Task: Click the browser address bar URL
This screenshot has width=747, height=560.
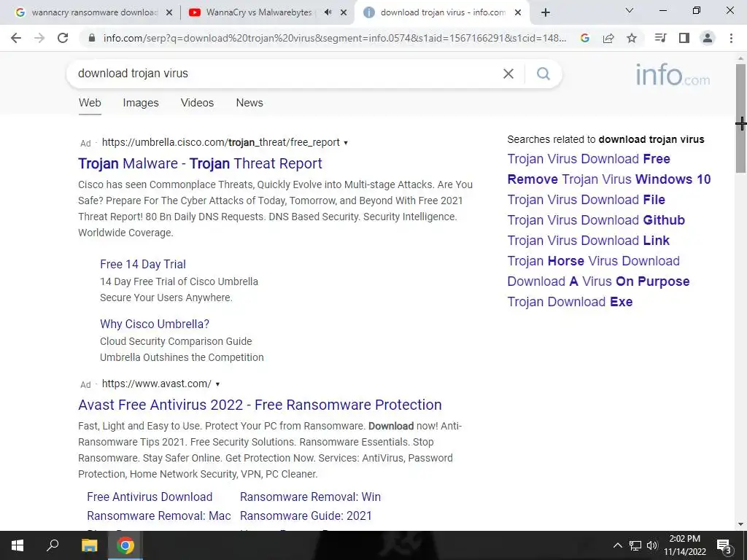Action: coord(334,38)
